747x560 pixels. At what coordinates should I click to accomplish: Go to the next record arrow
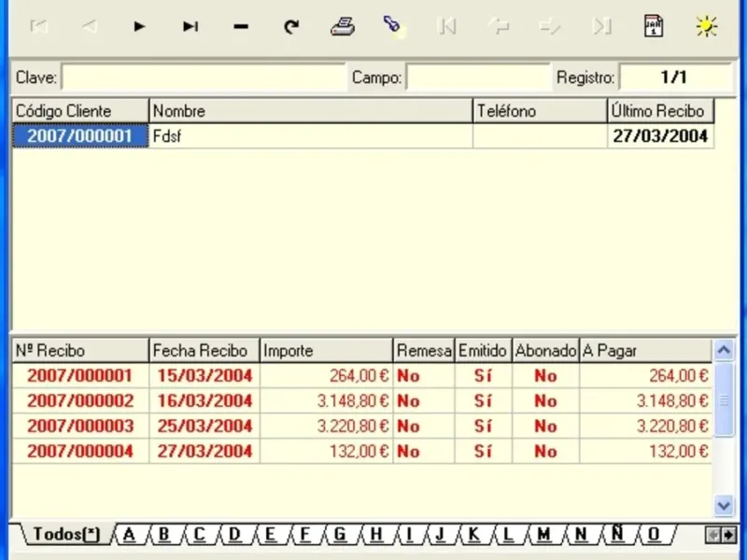click(140, 27)
